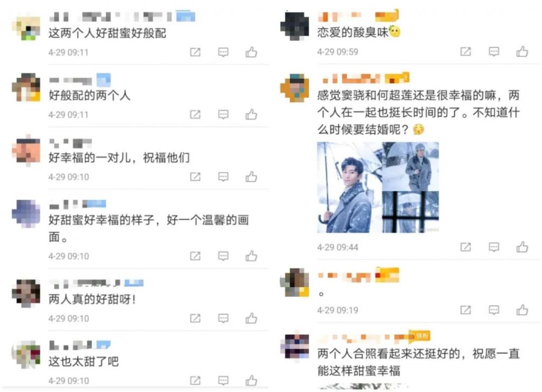Open the avatar beside 两人真的好甜呀!
The width and height of the screenshot is (542, 392).
pyautogui.click(x=26, y=293)
